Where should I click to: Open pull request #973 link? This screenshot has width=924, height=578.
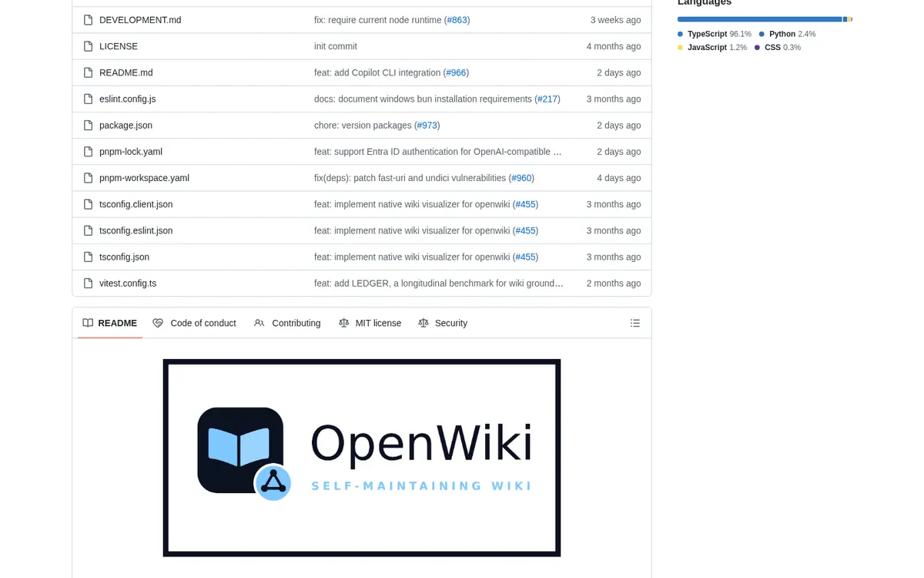point(427,125)
